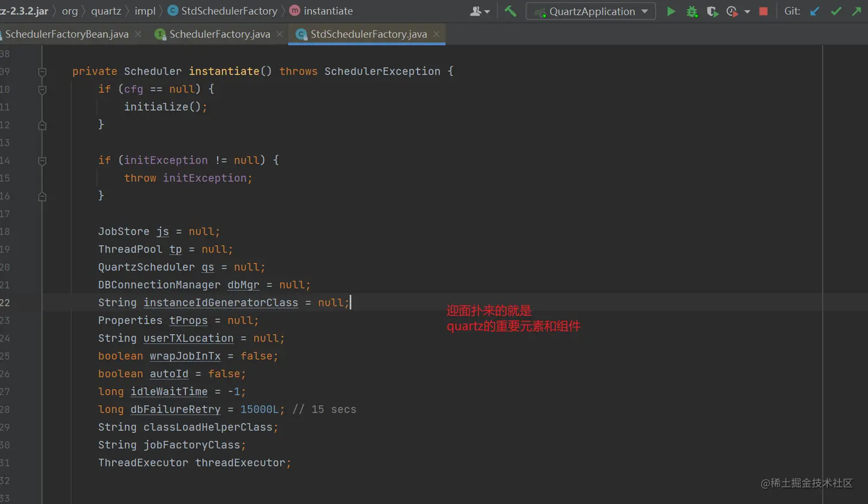
Task: Collapse the instantiate method fold marker
Action: coord(42,72)
